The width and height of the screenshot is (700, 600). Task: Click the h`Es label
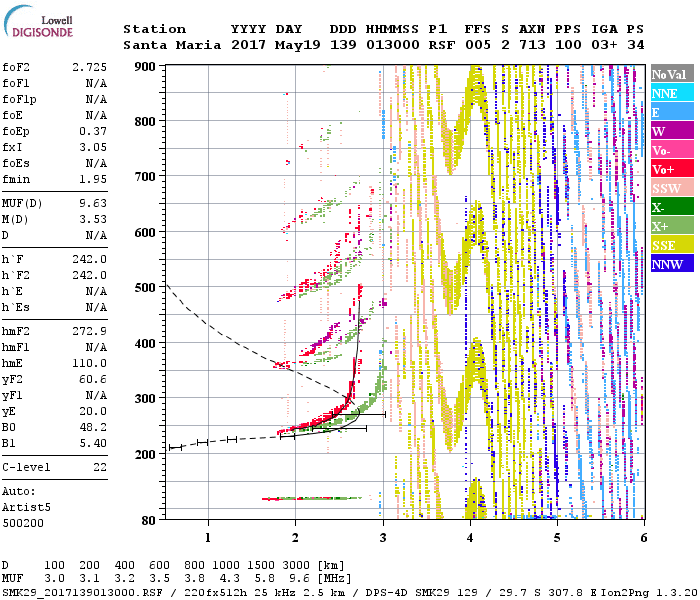coord(16,308)
